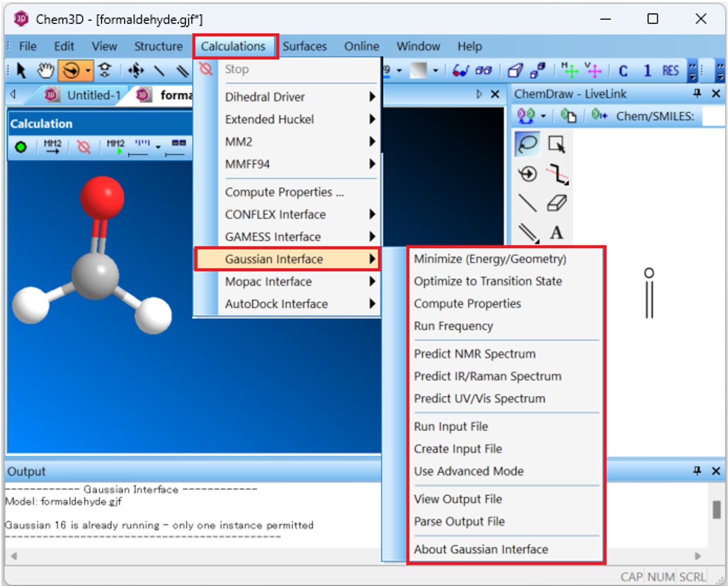The image size is (728, 586).
Task: Click the Chem/SMILES input field
Action: click(x=713, y=116)
